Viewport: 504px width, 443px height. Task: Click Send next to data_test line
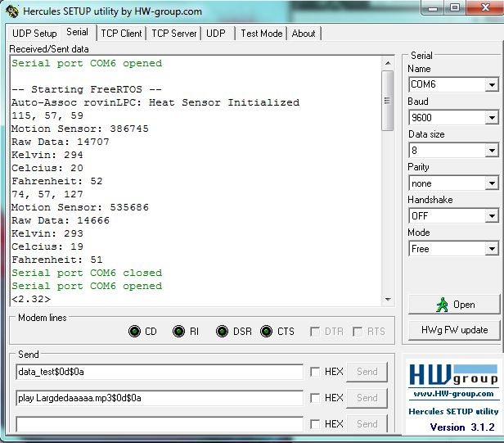[x=367, y=372]
